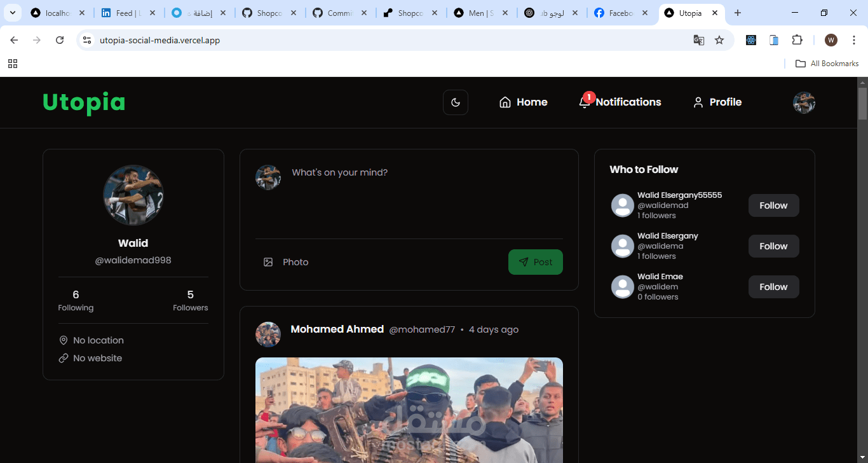Image resolution: width=868 pixels, height=463 pixels.
Task: Open Walid Emae's avatar
Action: point(623,287)
